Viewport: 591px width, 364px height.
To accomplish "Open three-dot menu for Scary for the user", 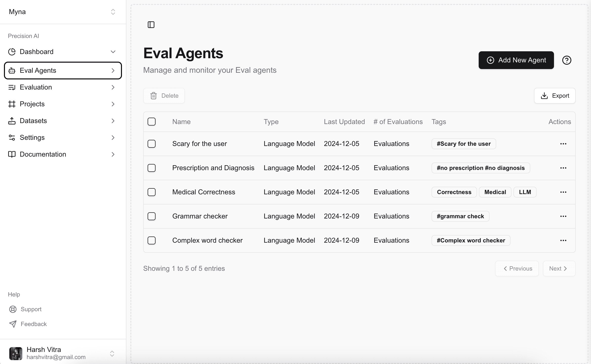I will [x=563, y=144].
